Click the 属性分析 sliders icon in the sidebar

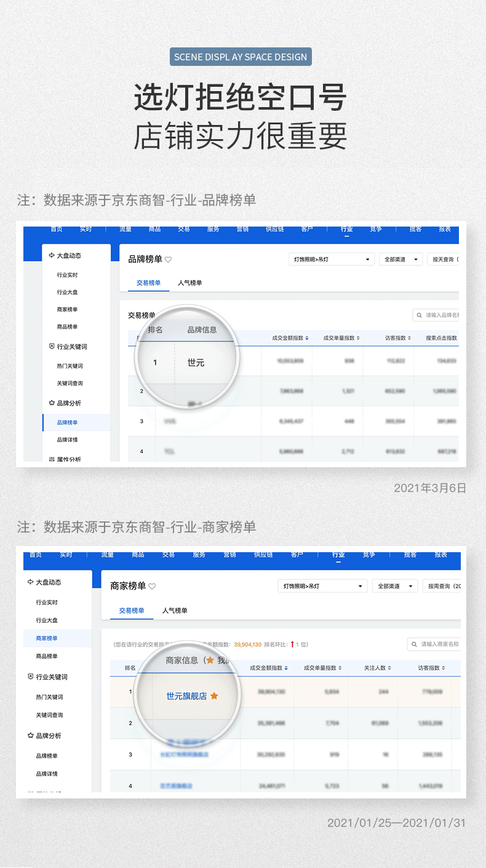(52, 459)
